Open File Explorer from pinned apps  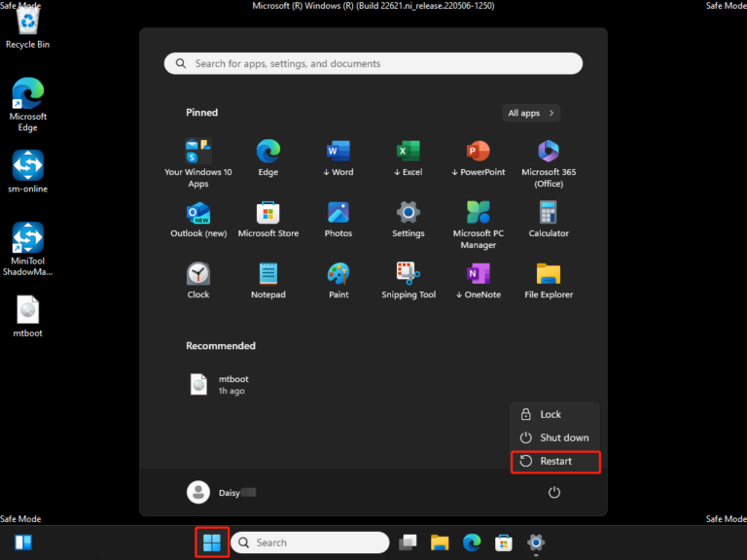[x=549, y=280]
